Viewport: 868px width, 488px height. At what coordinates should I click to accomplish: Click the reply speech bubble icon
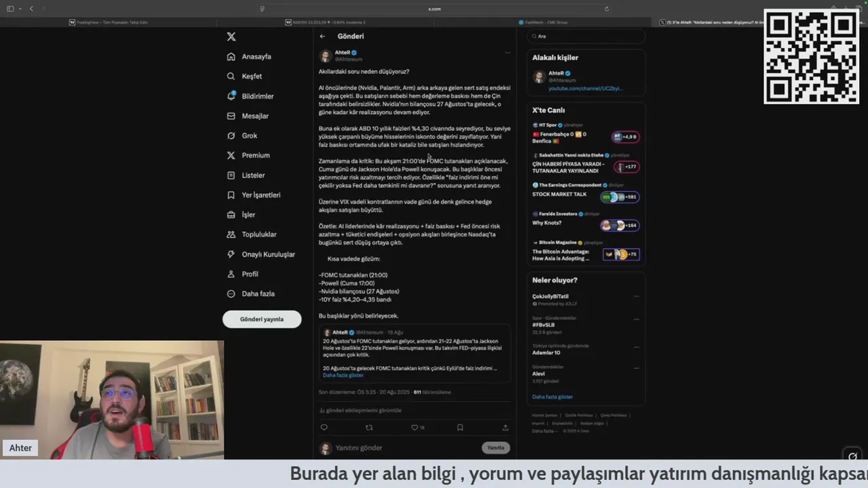[x=323, y=428]
